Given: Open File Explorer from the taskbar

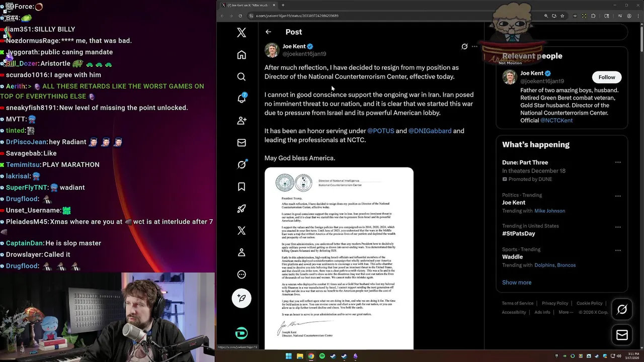Looking at the screenshot, I should click(300, 356).
